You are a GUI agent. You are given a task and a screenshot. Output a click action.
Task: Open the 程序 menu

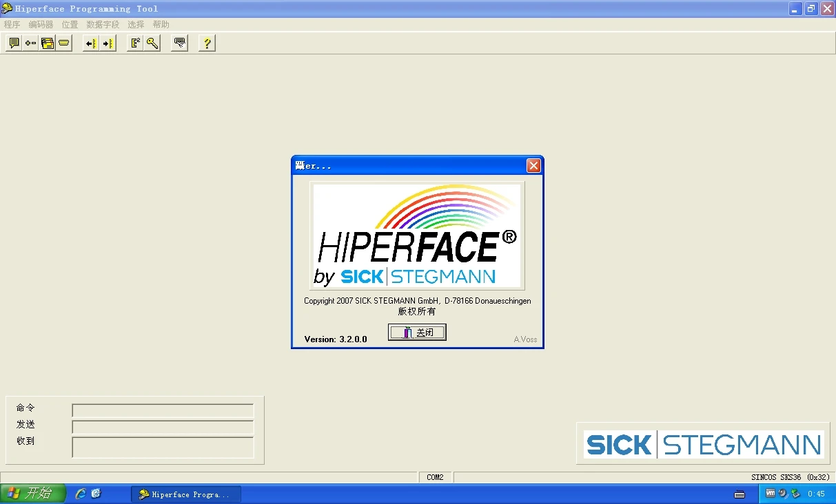tap(12, 25)
